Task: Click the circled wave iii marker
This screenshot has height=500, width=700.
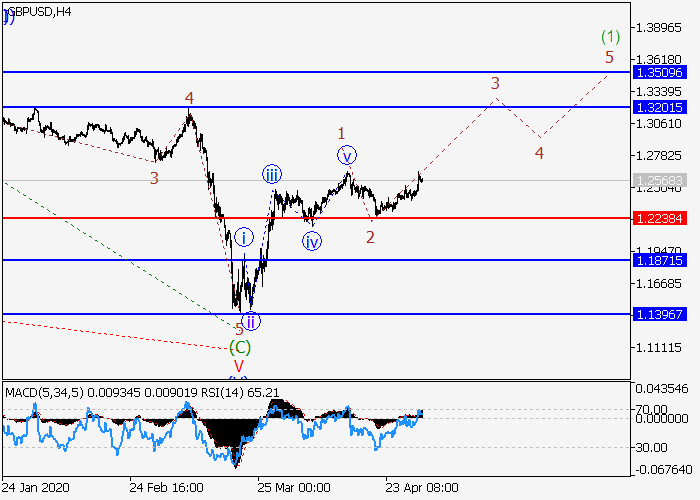Action: [x=272, y=175]
